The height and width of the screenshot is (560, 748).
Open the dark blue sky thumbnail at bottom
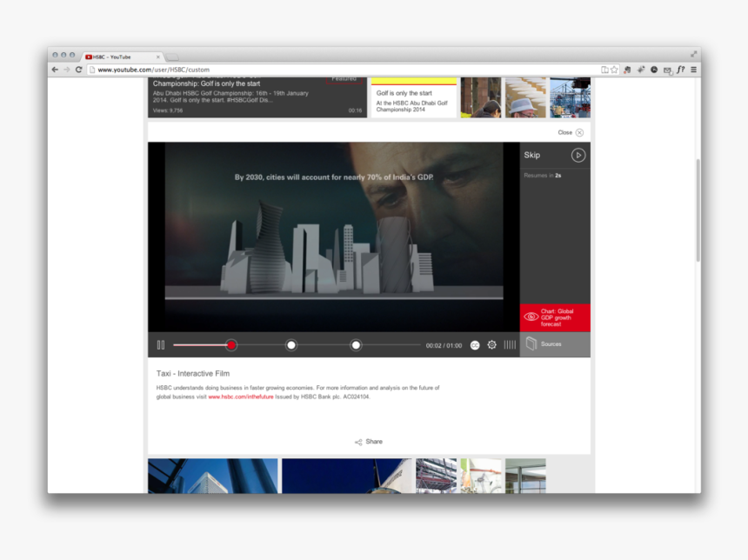[347, 476]
